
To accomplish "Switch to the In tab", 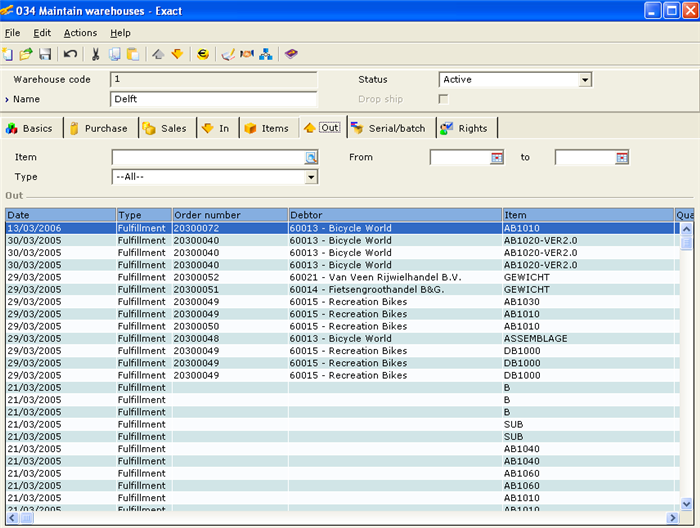I will (x=216, y=129).
